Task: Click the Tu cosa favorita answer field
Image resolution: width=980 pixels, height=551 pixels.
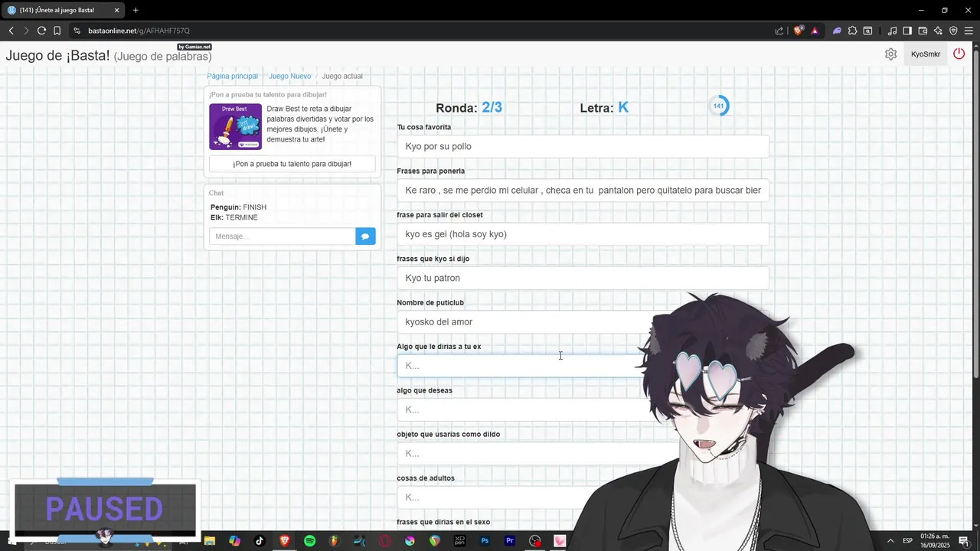Action: pos(583,146)
